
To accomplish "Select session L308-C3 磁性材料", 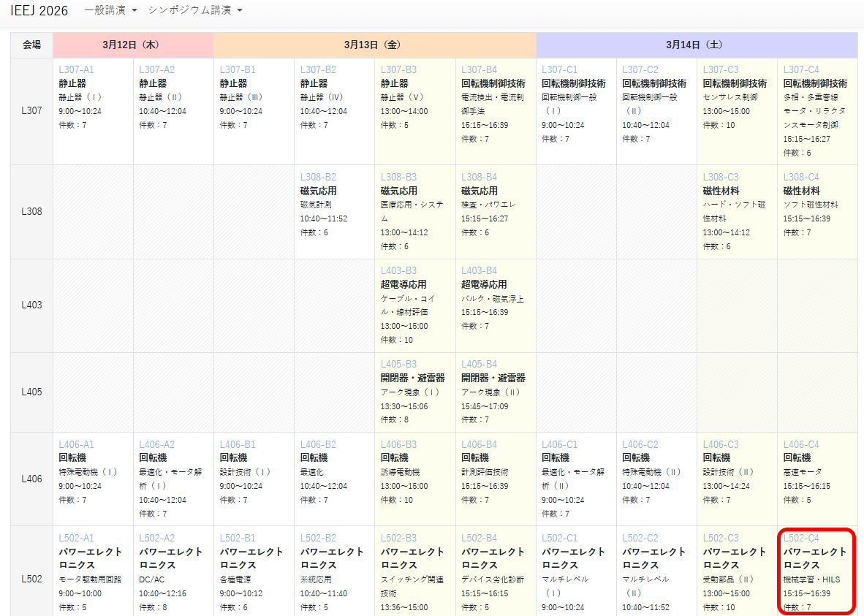I will 721,178.
